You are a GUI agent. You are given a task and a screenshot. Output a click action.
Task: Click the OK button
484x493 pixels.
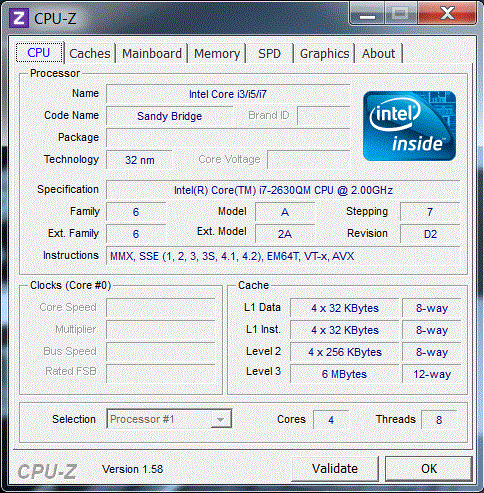pos(429,469)
